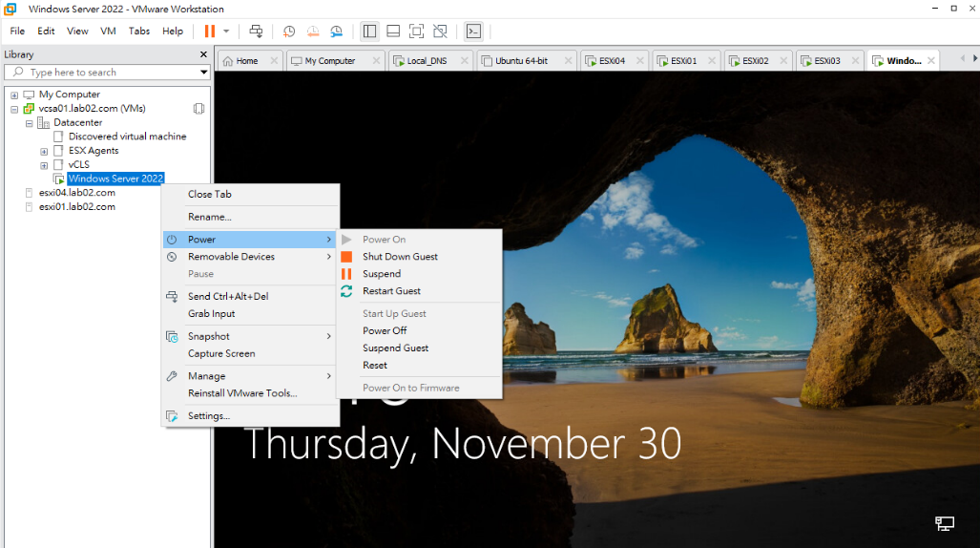Viewport: 980px width, 548px height.
Task: Choose Reinstall VMware Tools...
Action: [251, 392]
